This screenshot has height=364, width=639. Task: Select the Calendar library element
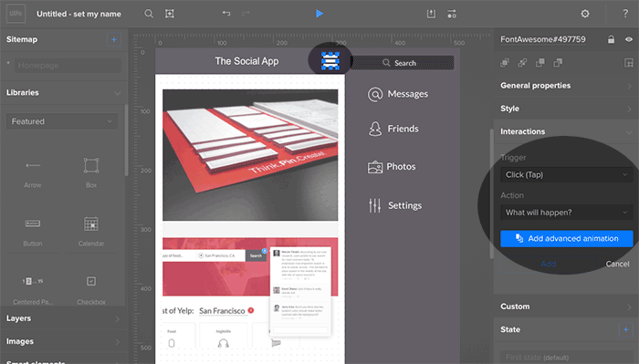coord(91,232)
